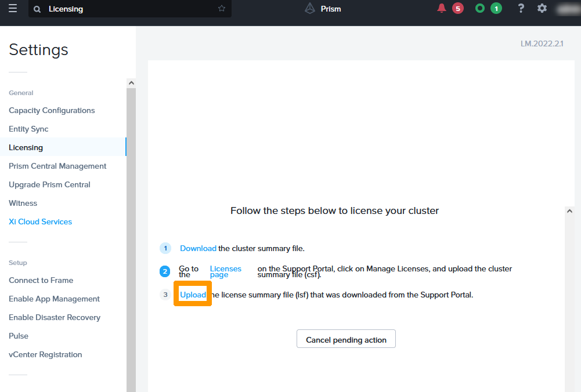The image size is (581, 392).
Task: Open the Prism settings gear icon
Action: click(x=542, y=8)
